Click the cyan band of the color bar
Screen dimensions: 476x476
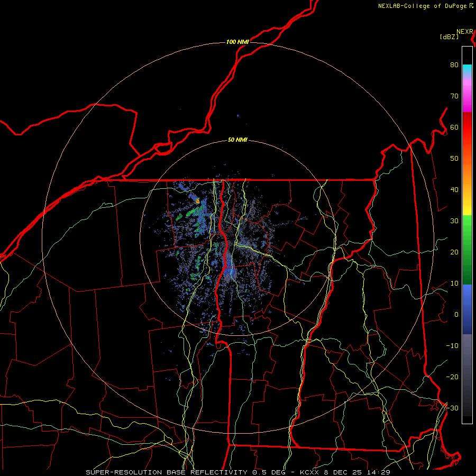click(467, 69)
